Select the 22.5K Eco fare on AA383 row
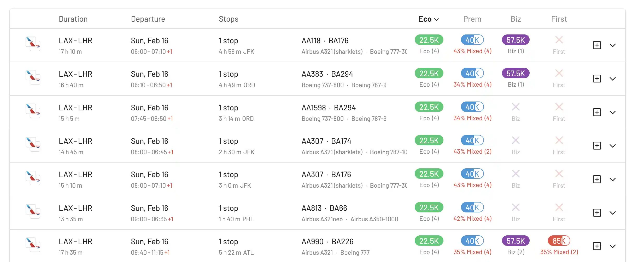The image size is (644, 262). (429, 73)
